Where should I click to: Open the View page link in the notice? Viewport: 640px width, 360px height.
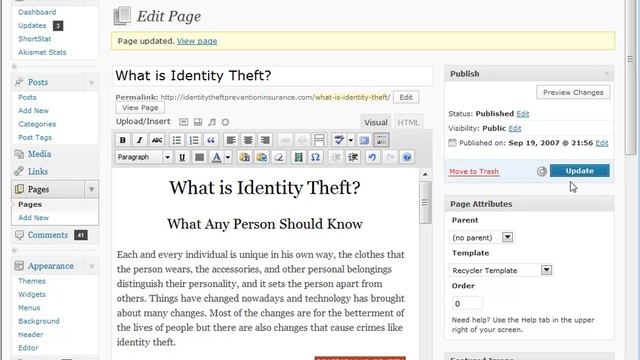click(197, 41)
